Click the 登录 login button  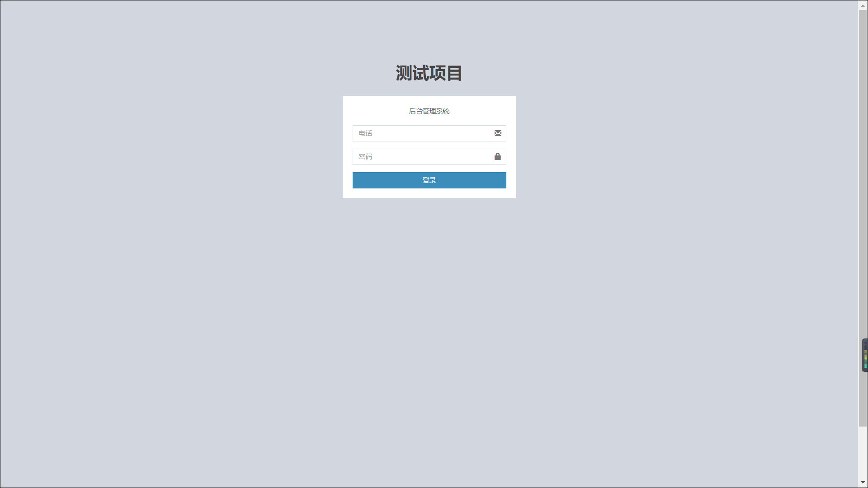coord(429,180)
